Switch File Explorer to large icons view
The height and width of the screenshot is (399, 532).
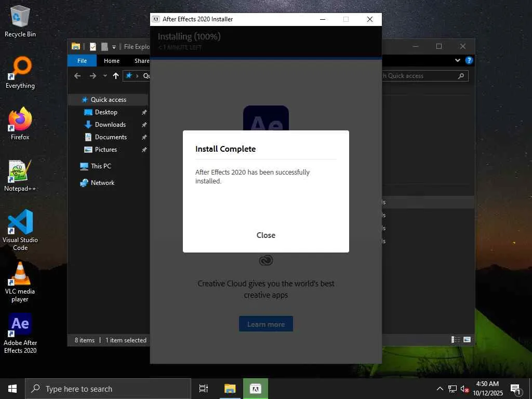(467, 340)
